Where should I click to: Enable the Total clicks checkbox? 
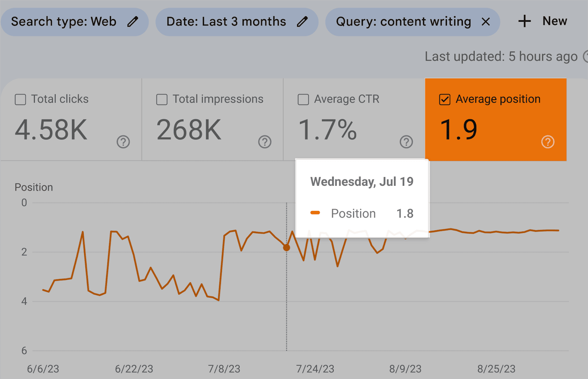point(20,99)
